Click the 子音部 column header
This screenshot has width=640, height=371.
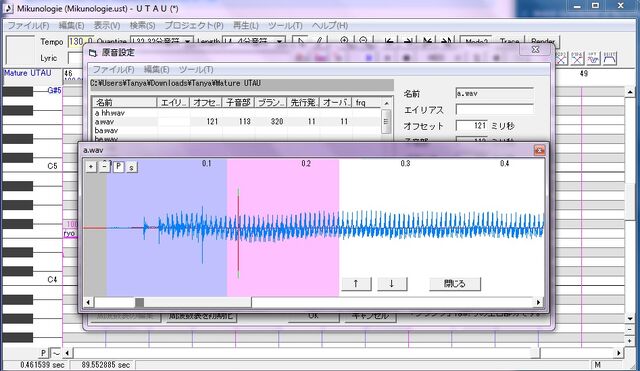point(238,102)
